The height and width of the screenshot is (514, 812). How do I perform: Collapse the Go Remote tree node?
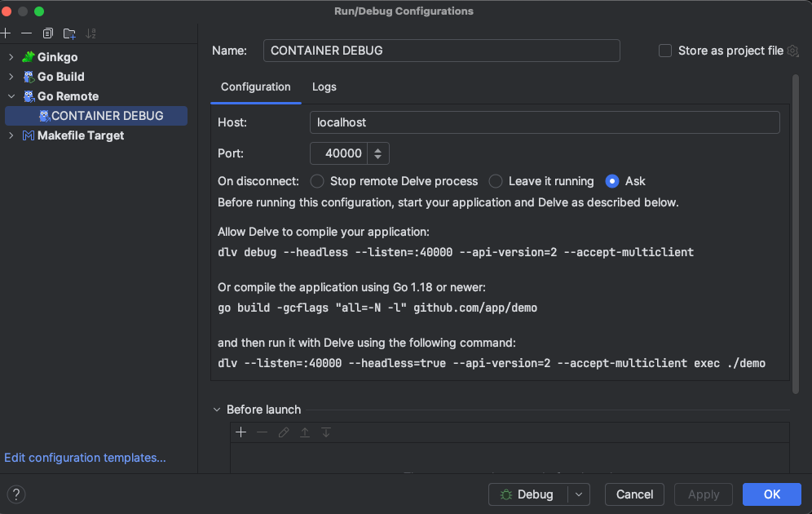click(12, 96)
